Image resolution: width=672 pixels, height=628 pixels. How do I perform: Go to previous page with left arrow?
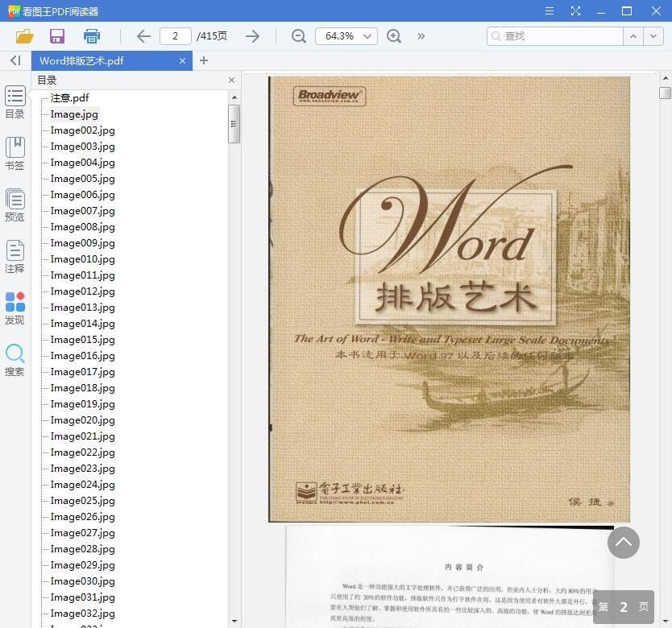coord(143,36)
